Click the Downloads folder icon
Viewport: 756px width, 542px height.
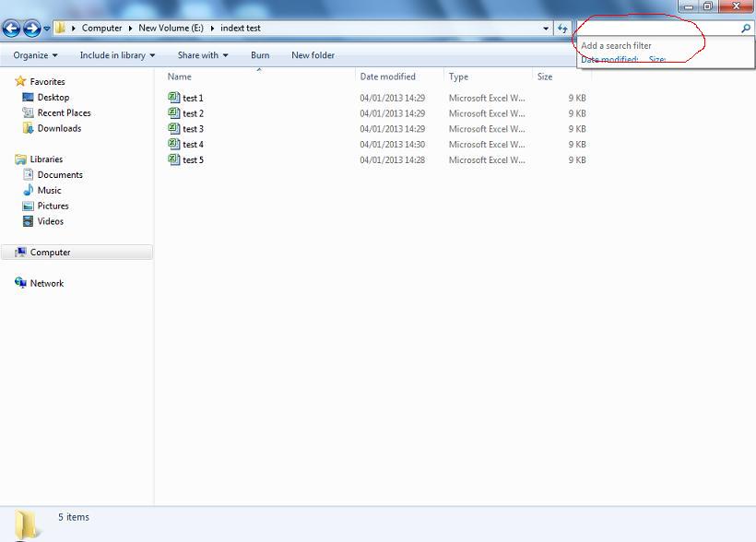pos(28,128)
